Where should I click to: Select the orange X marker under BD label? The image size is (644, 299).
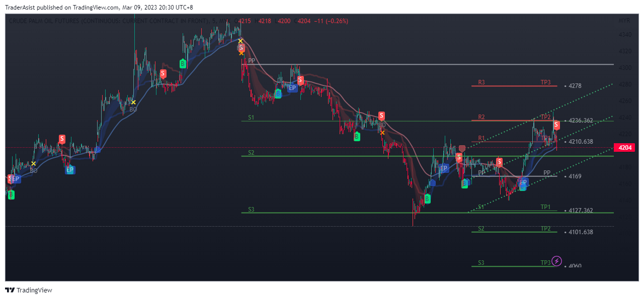click(382, 133)
